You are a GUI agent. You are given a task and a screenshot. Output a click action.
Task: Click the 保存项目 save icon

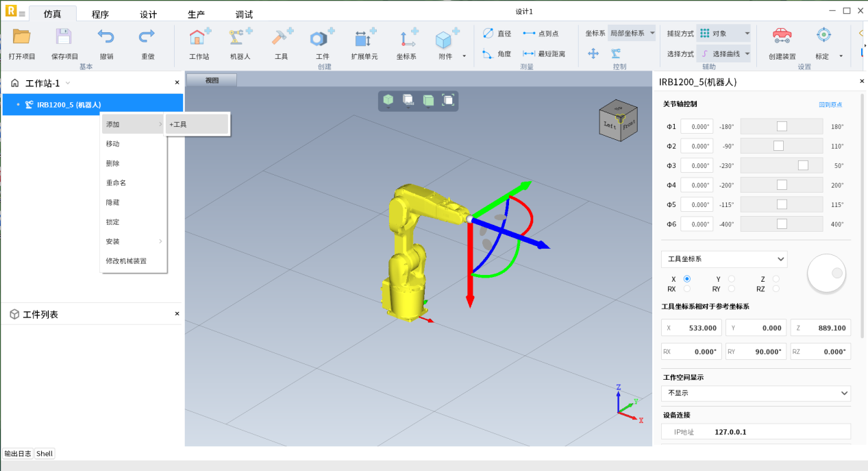[x=64, y=38]
